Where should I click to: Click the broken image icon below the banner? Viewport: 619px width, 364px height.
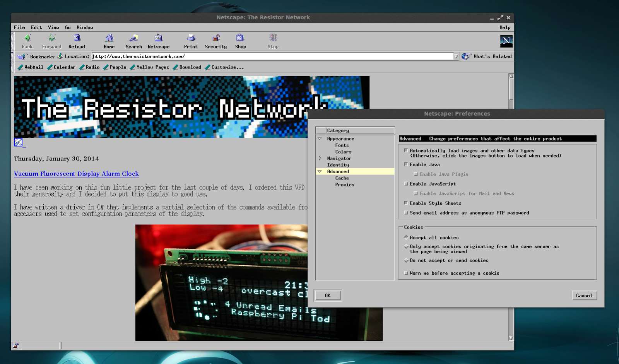[x=18, y=142]
